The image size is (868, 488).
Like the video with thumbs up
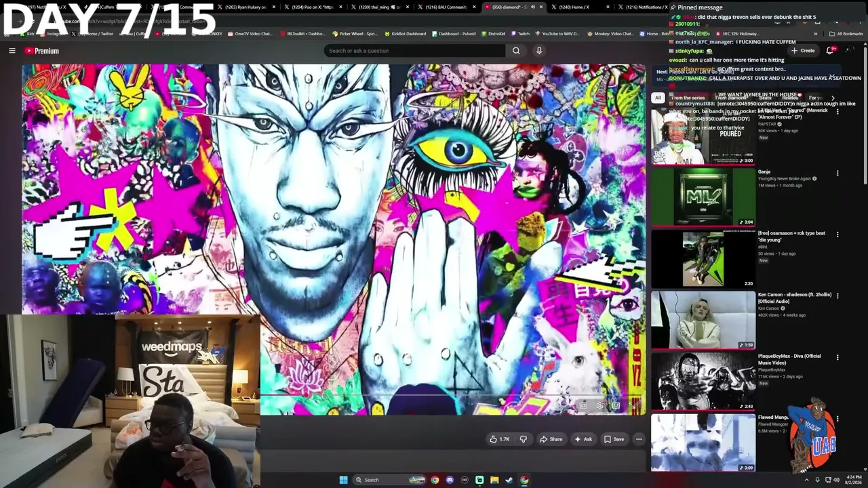point(499,439)
